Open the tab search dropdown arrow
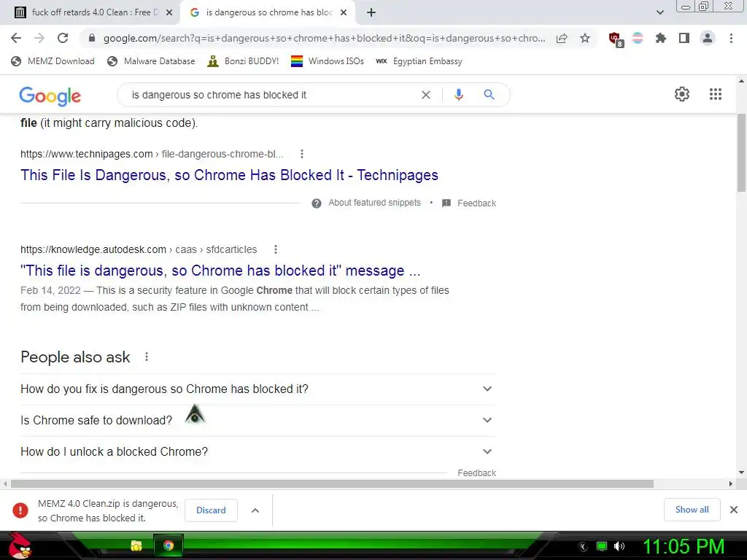Viewport: 747px width, 560px height. point(659,12)
